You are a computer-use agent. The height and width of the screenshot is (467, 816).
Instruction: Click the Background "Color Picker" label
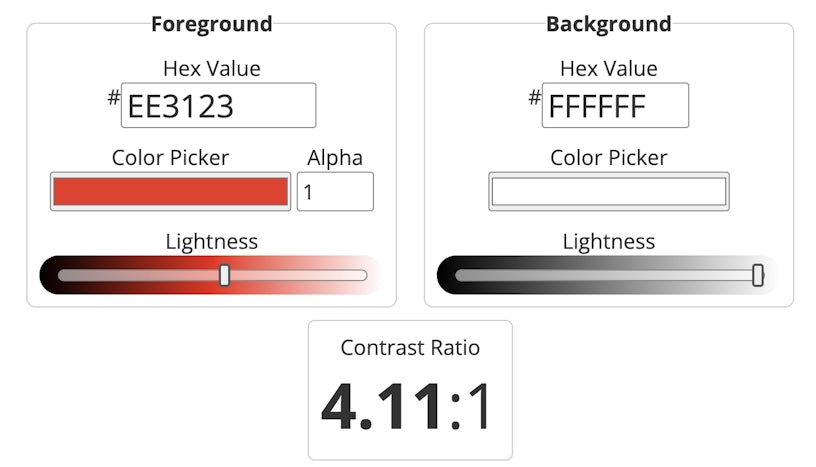coord(608,158)
